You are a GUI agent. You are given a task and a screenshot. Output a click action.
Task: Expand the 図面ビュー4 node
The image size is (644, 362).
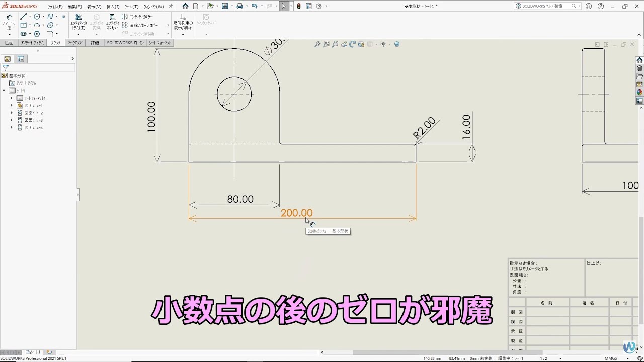(12, 128)
